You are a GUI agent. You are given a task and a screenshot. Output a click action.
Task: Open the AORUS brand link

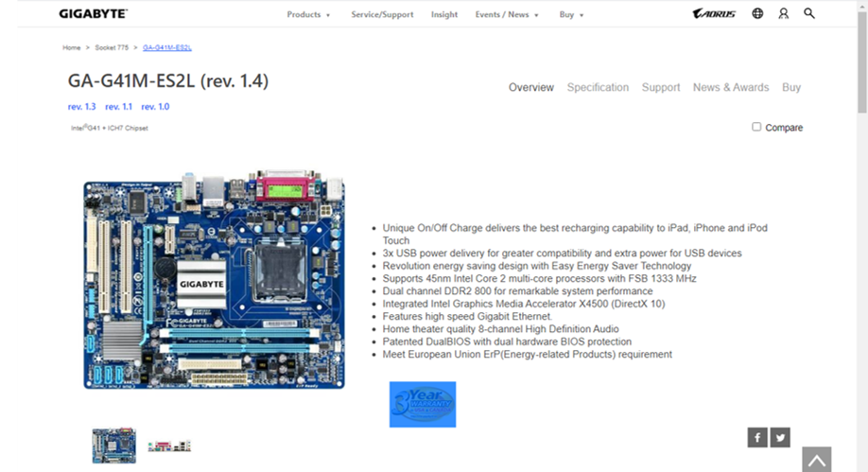(714, 13)
